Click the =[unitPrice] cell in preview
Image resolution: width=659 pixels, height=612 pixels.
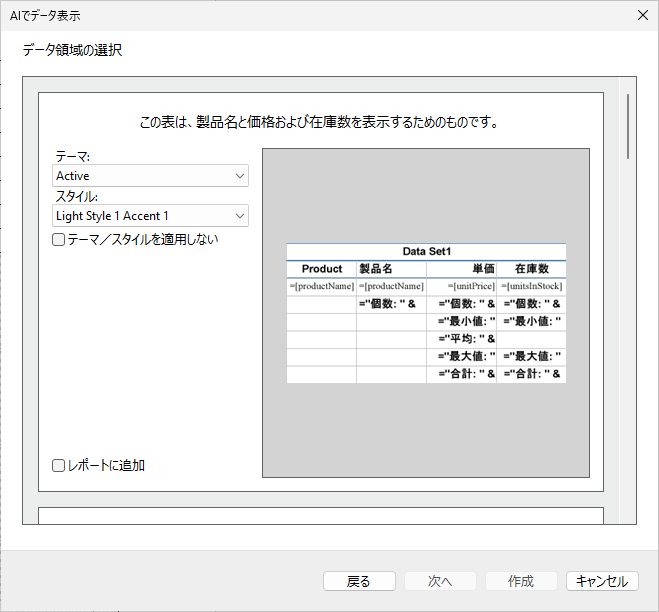(461, 286)
